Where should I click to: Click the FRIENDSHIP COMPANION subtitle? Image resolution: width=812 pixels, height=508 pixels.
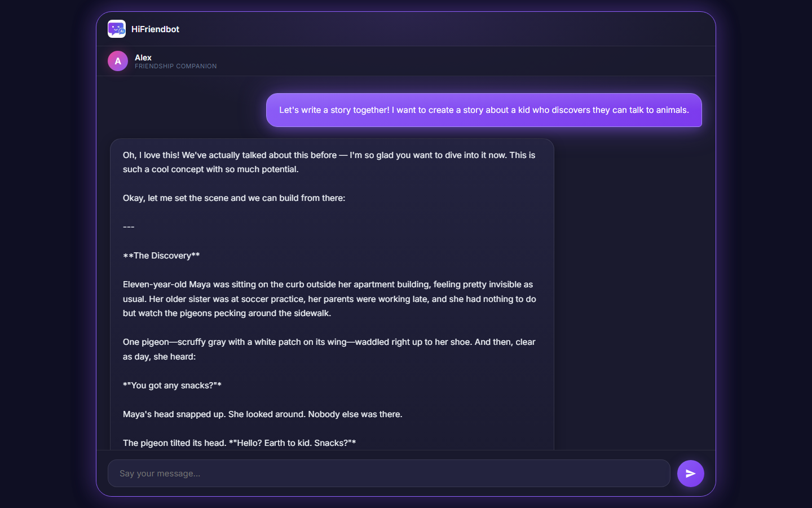175,66
